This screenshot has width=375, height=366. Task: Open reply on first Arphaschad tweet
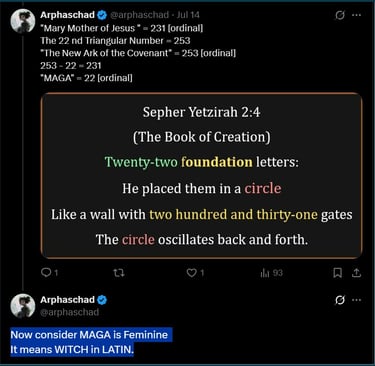coord(49,273)
